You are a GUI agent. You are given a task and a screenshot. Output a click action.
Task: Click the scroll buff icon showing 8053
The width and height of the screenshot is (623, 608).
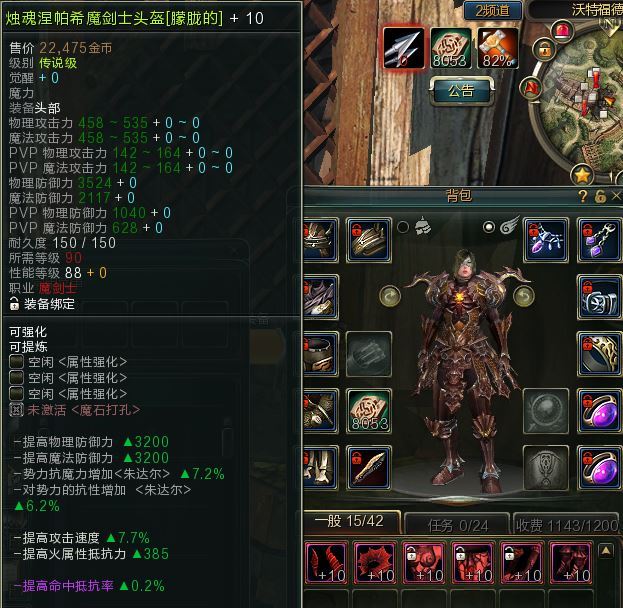(451, 48)
